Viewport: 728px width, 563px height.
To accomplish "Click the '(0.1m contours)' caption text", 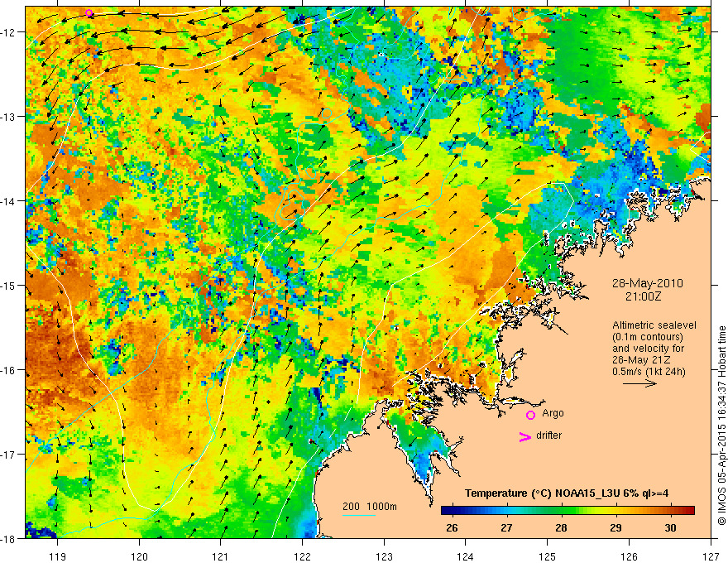I will [x=647, y=337].
